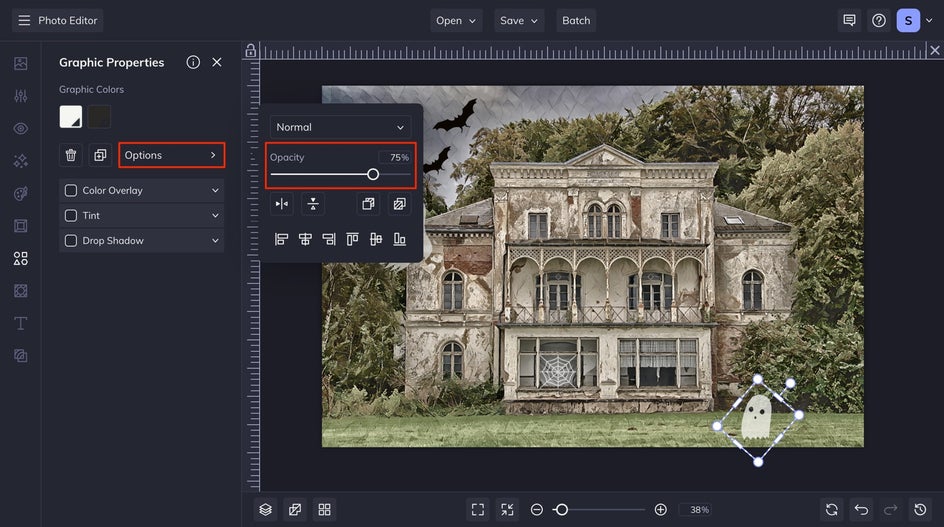Click the Open menu
Viewport: 944px width, 527px height.
[x=456, y=20]
